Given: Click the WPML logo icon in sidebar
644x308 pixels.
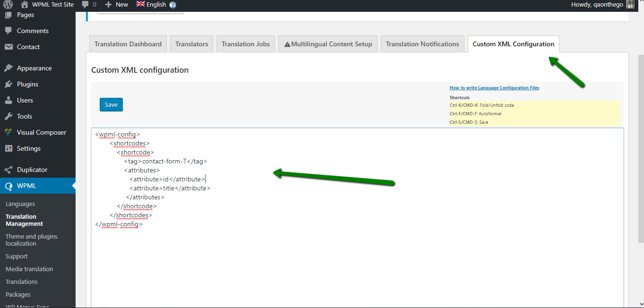Looking at the screenshot, I should coord(9,186).
